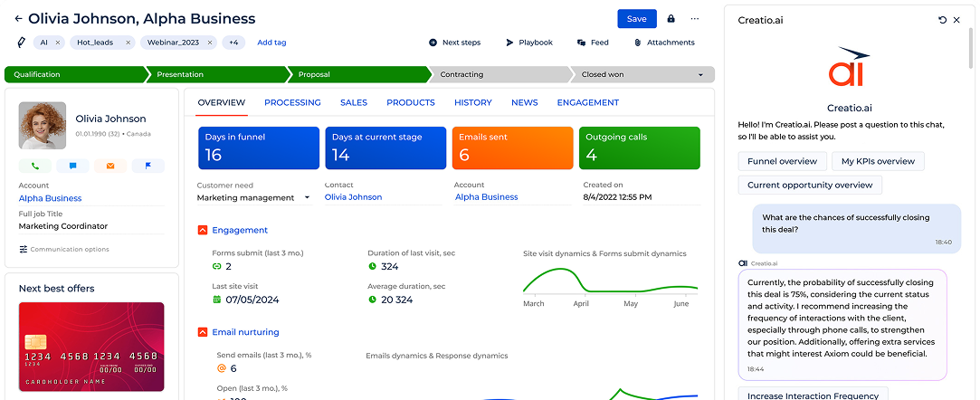Click the green Outgoing calls tile
The width and height of the screenshot is (980, 400).
(640, 148)
